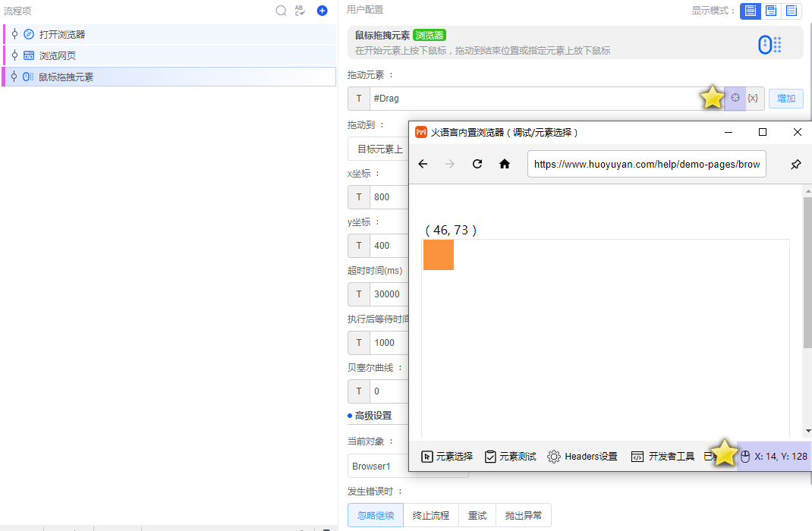
Task: Select the 终止流程 error handling option
Action: point(431,515)
